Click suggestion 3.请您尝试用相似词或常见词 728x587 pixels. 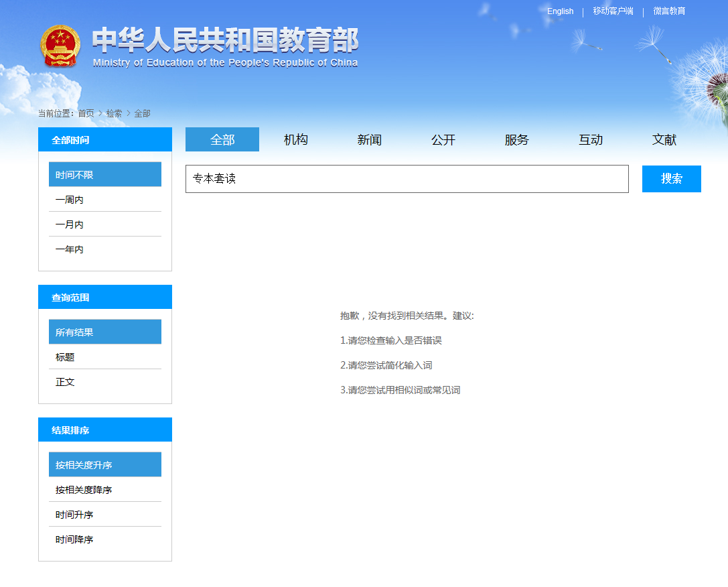(x=401, y=390)
